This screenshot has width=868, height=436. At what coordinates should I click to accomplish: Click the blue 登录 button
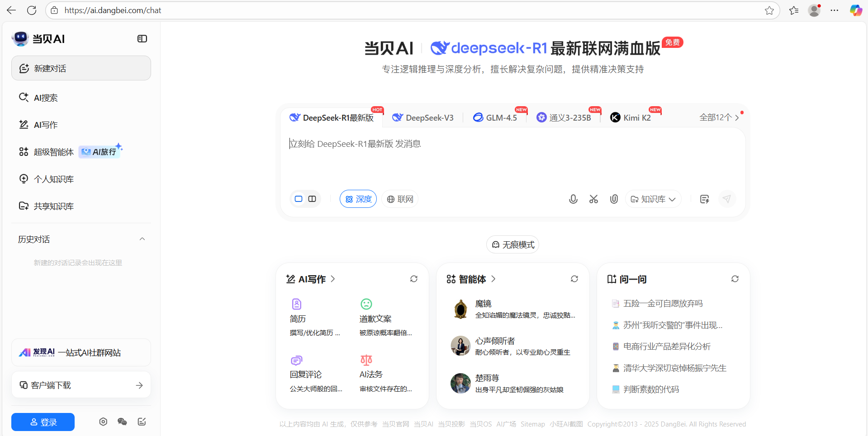pyautogui.click(x=43, y=422)
